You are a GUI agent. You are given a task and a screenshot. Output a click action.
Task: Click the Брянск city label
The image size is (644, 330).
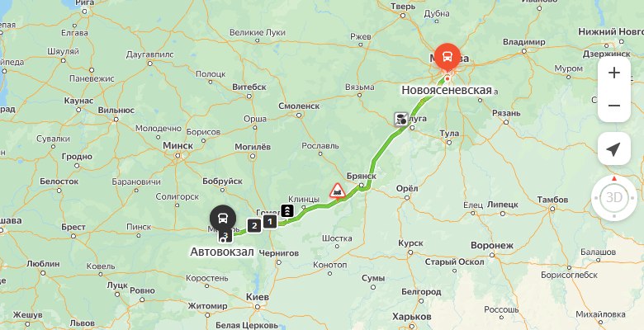(362, 176)
